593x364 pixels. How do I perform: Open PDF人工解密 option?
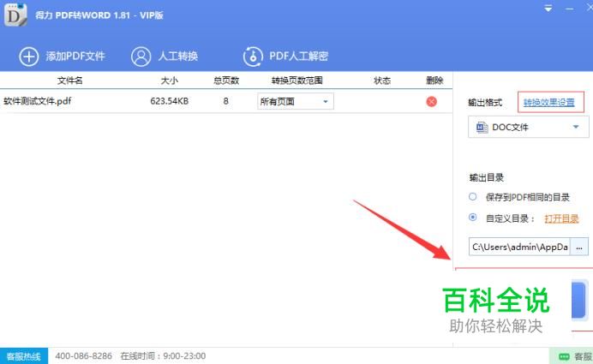298,57
